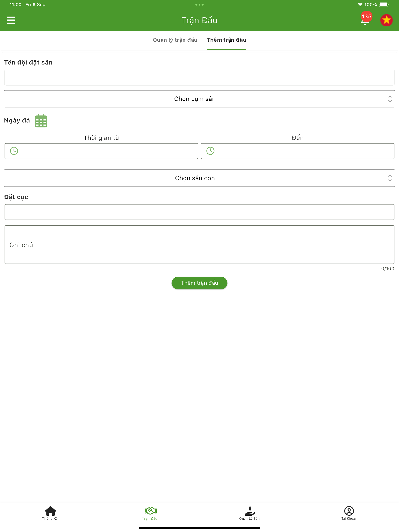Image resolution: width=399 pixels, height=532 pixels.
Task: Focus the Đặt cọc deposit input
Action: coord(199,212)
